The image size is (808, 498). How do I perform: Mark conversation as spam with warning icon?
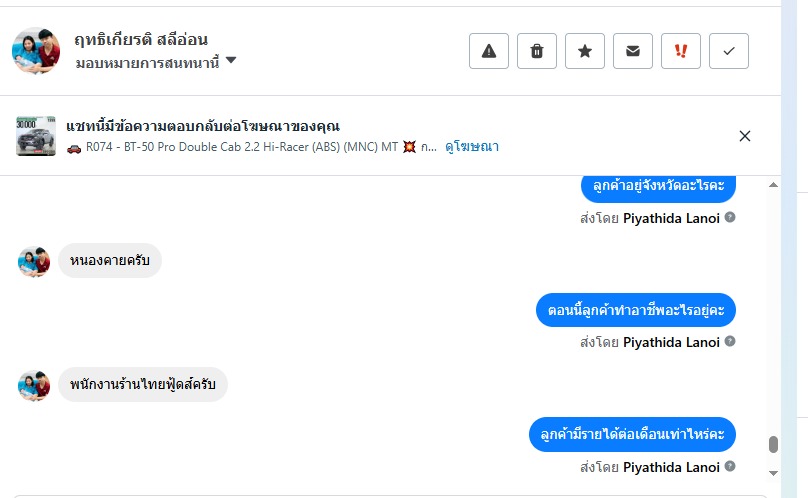tap(489, 51)
